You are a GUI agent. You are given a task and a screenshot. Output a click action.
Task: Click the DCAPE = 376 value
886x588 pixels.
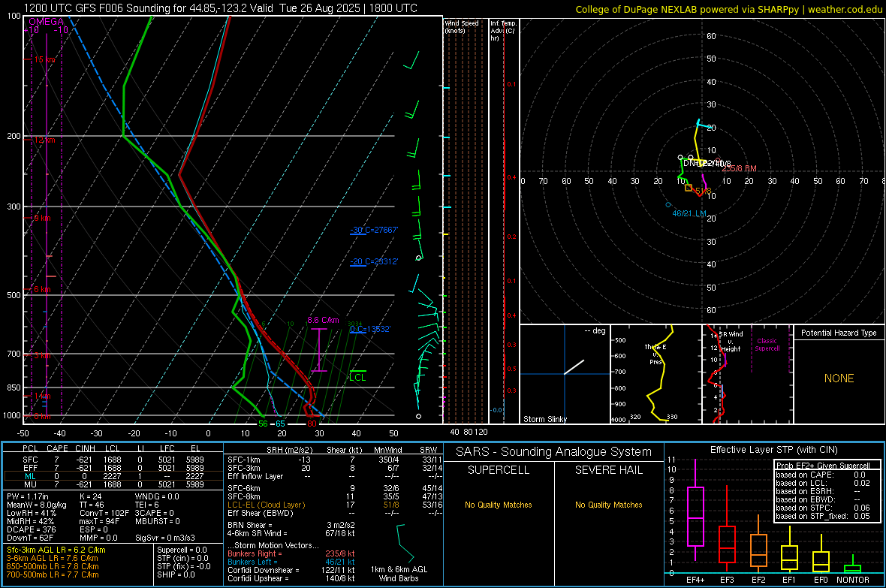(x=31, y=529)
